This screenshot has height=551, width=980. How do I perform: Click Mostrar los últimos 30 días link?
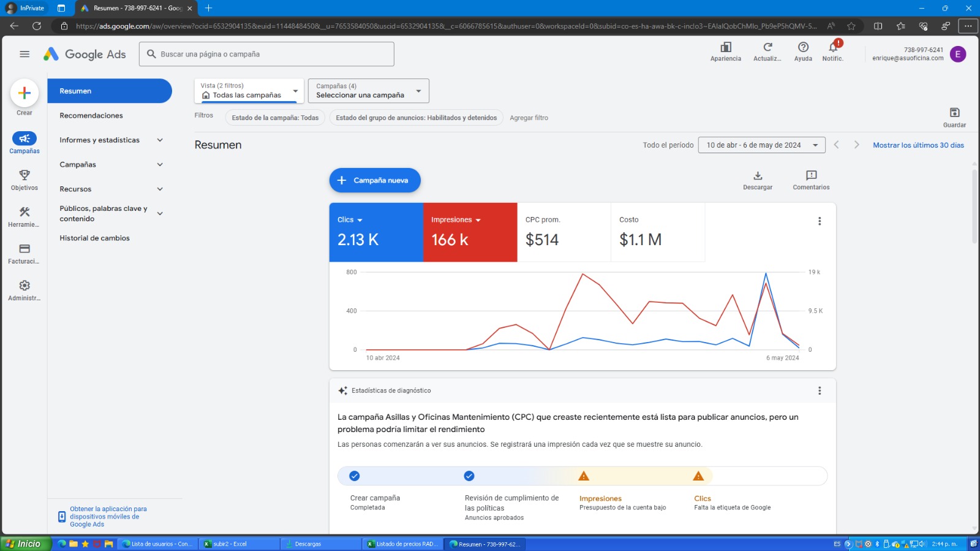(918, 145)
